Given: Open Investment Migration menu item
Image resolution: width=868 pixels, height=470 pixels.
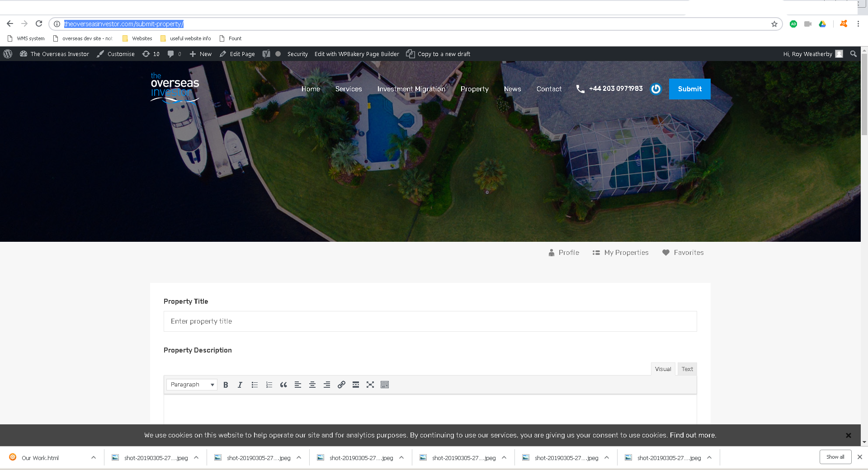Looking at the screenshot, I should point(411,89).
